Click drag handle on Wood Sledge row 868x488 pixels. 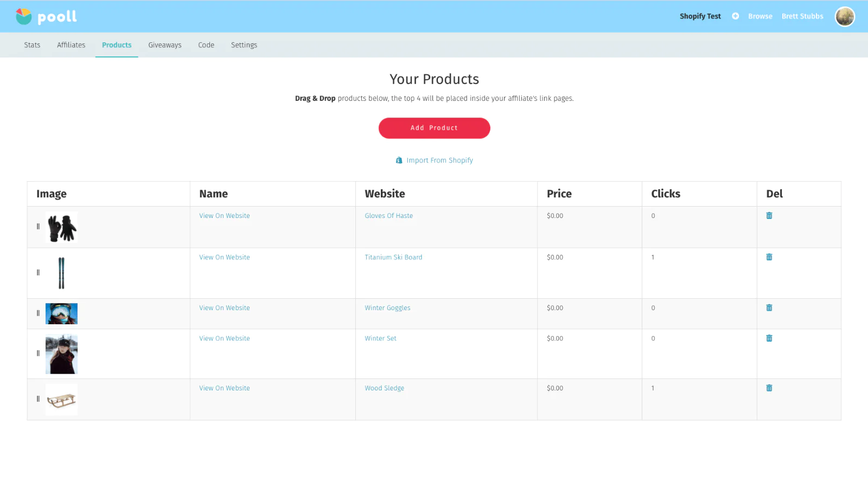(38, 399)
